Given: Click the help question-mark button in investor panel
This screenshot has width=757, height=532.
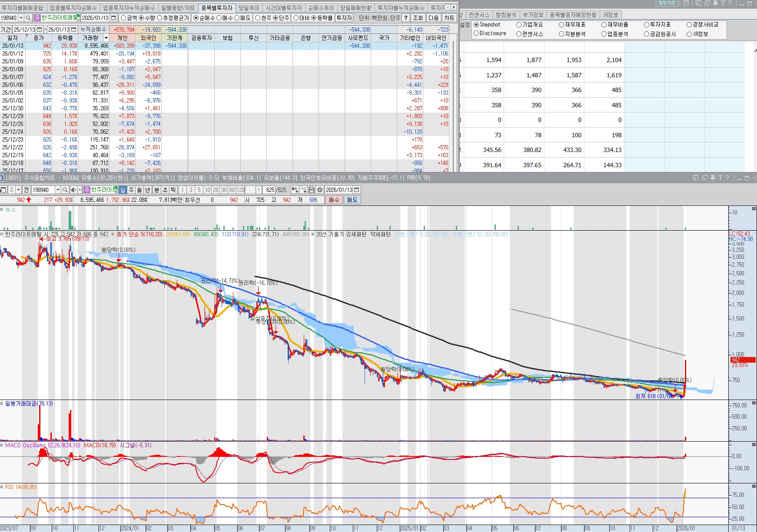Looking at the screenshot, I should (405, 18).
